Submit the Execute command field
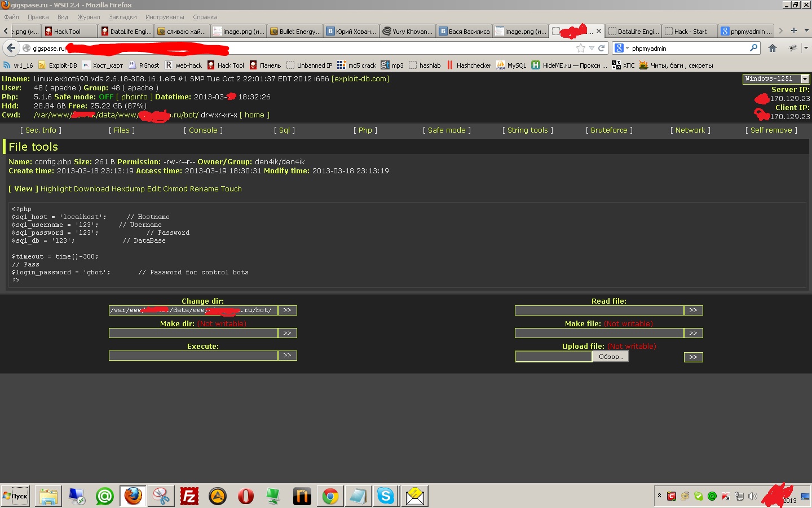812x508 pixels. click(x=288, y=356)
